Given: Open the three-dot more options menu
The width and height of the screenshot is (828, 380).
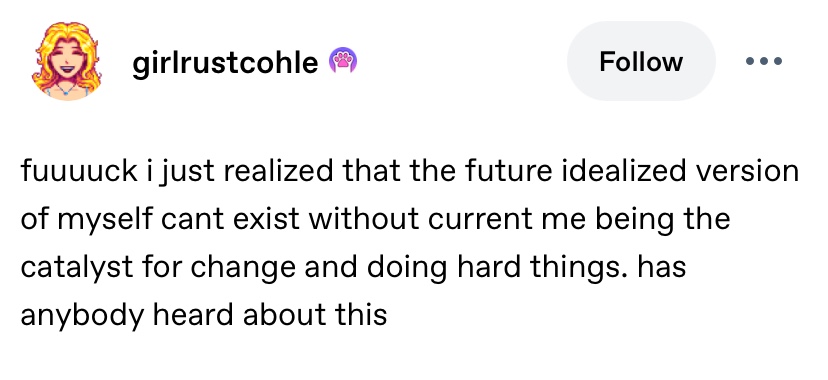Looking at the screenshot, I should pos(764,61).
